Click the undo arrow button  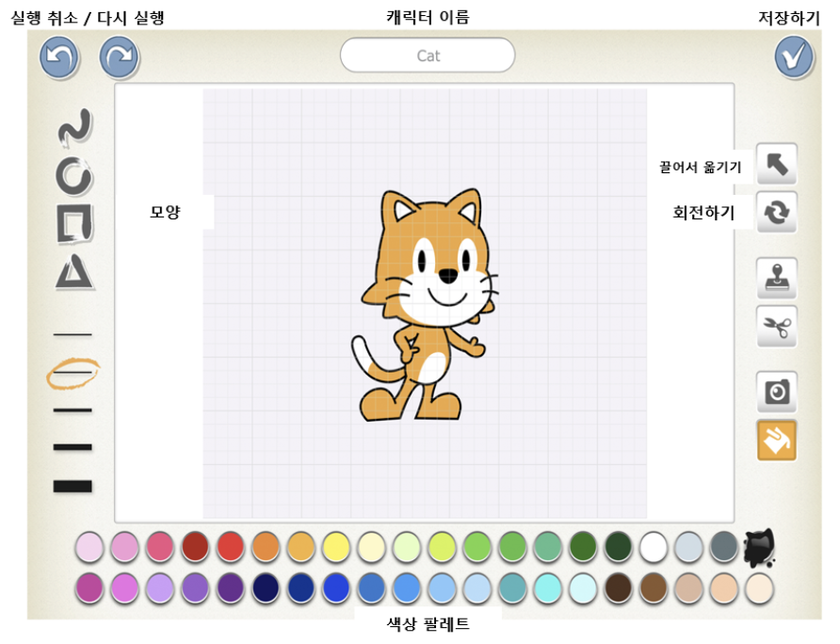click(x=59, y=56)
